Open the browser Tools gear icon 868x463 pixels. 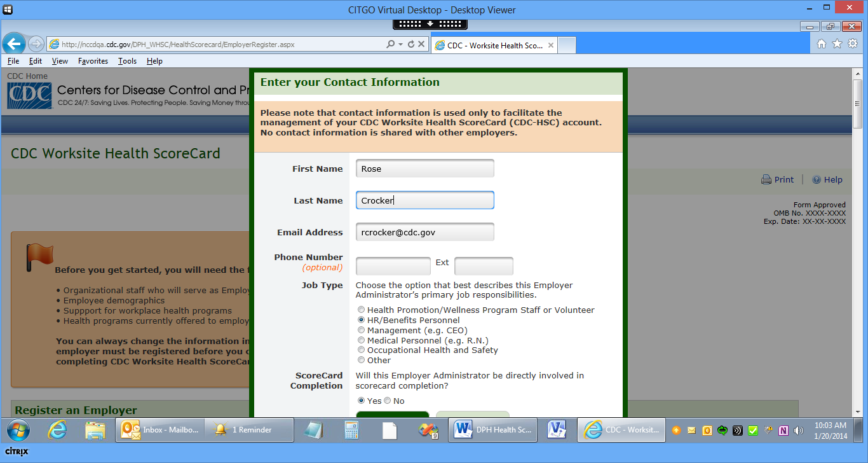coord(853,44)
